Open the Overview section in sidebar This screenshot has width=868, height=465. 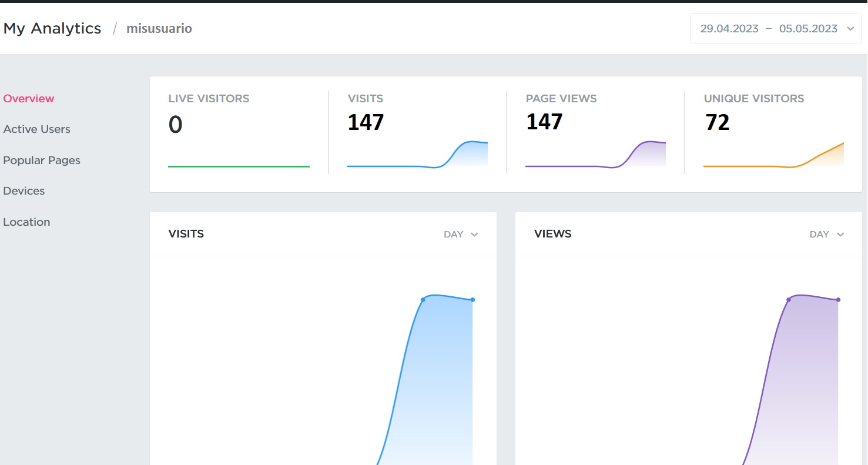coord(29,99)
